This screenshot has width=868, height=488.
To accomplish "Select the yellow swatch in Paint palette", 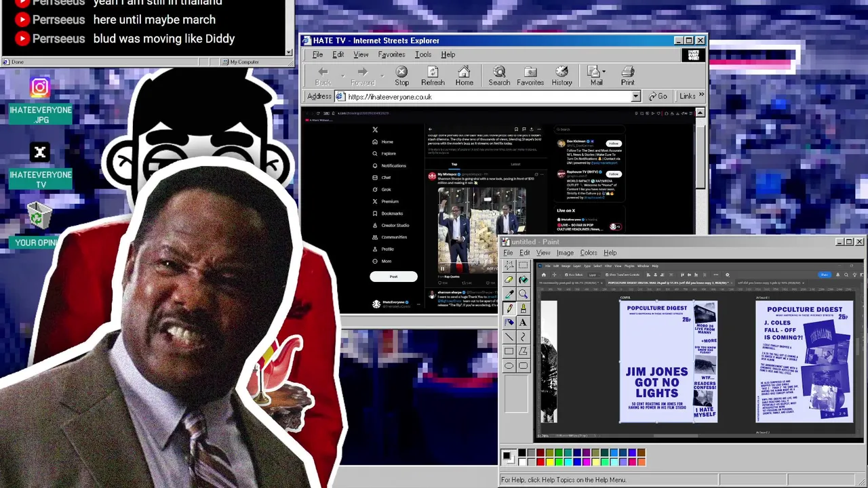I will coord(549,462).
